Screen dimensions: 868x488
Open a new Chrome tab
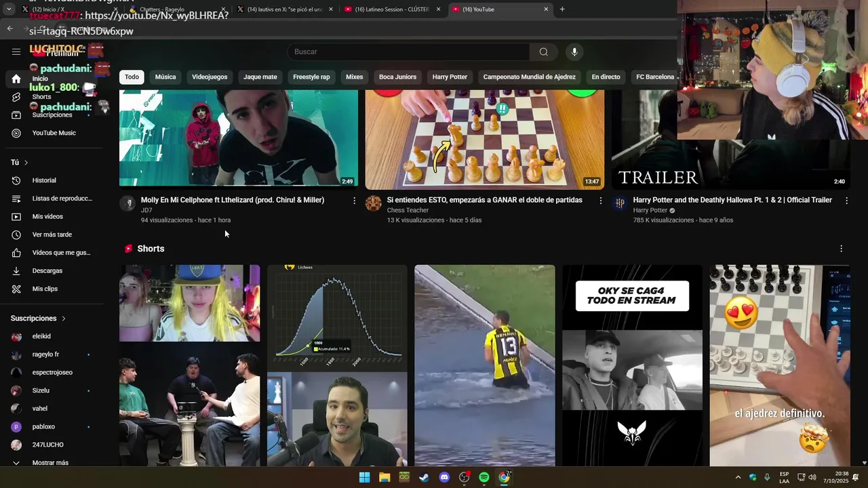pyautogui.click(x=562, y=9)
